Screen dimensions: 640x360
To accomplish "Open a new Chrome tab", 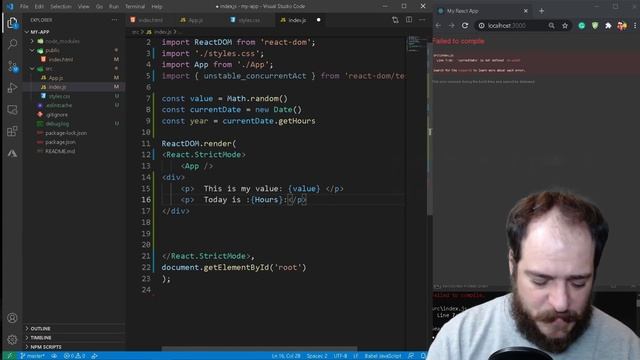I will pyautogui.click(x=541, y=11).
